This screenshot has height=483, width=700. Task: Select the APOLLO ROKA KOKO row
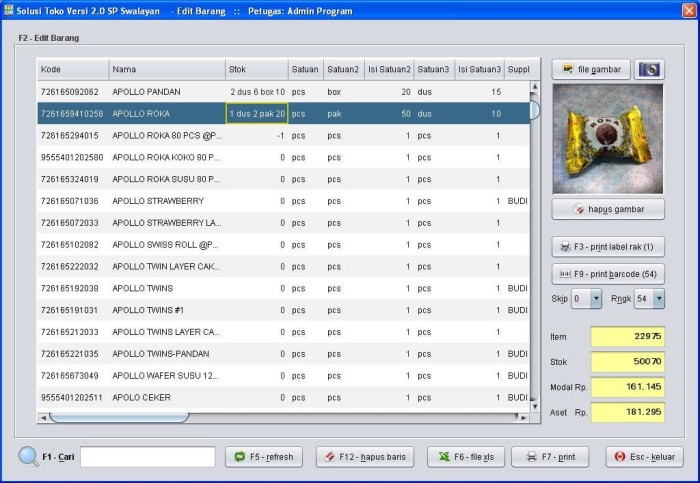pos(283,158)
